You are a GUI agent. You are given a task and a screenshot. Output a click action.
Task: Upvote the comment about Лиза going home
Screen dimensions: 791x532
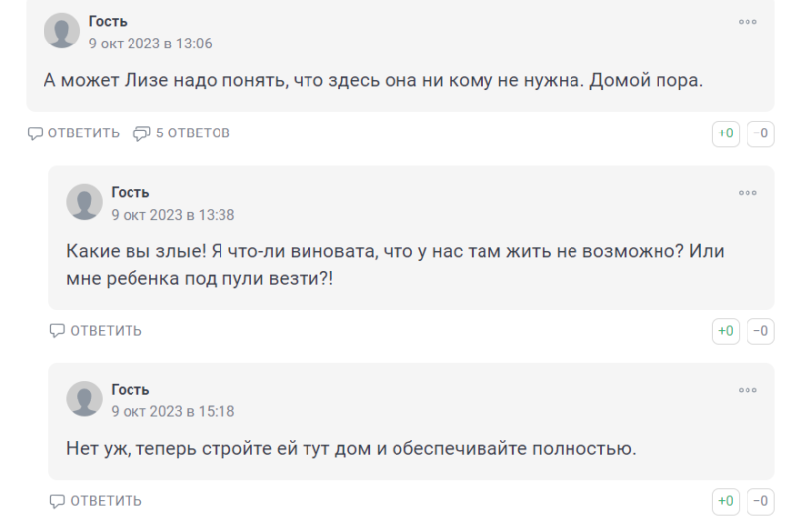(x=726, y=133)
